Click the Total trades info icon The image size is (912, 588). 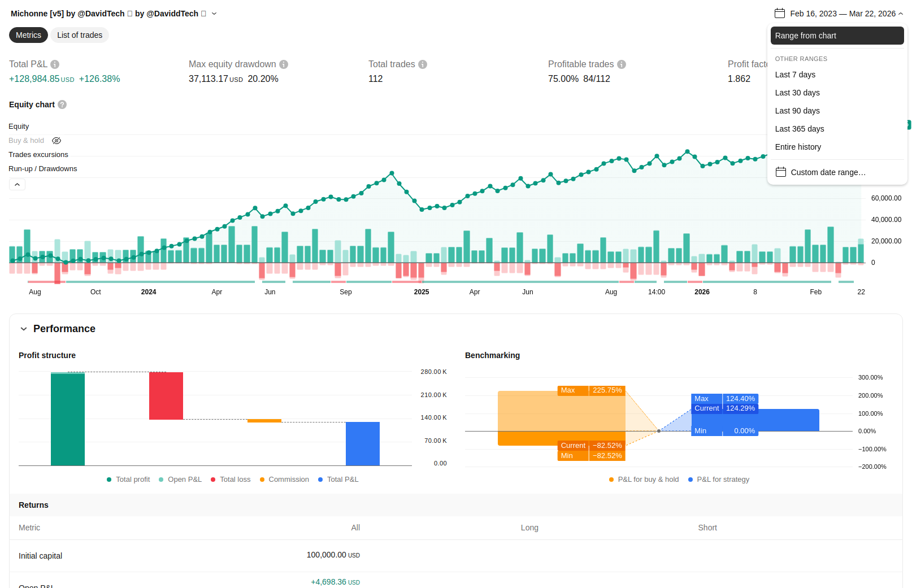[x=423, y=64]
